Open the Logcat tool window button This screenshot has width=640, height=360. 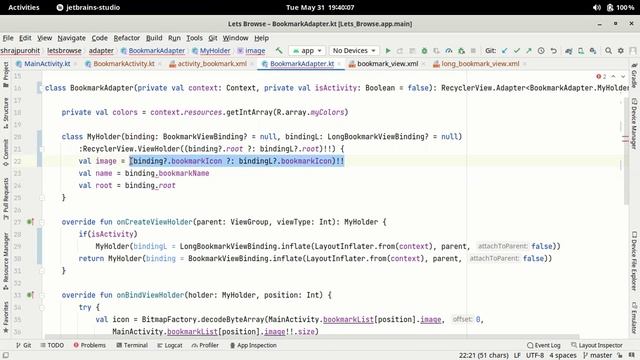point(170,345)
